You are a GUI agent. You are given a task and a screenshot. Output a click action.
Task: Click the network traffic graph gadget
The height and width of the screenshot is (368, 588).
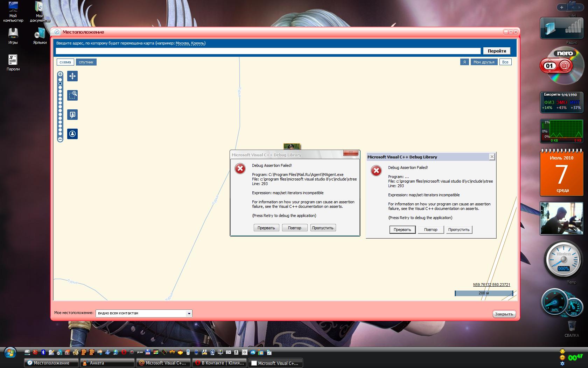pyautogui.click(x=561, y=131)
